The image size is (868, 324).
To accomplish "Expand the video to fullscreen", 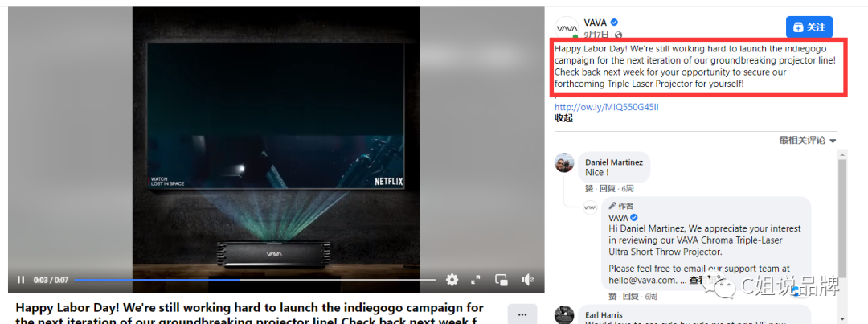I will [x=476, y=280].
